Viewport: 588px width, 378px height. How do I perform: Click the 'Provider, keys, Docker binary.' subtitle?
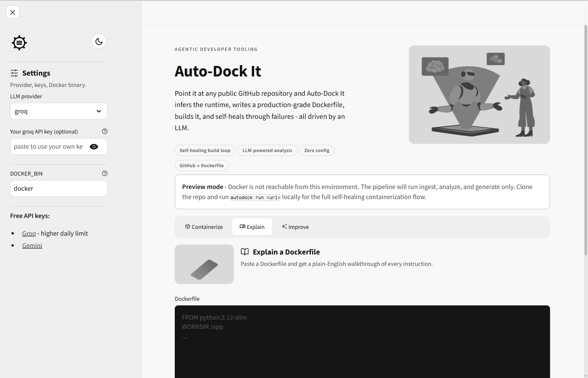pyautogui.click(x=48, y=85)
